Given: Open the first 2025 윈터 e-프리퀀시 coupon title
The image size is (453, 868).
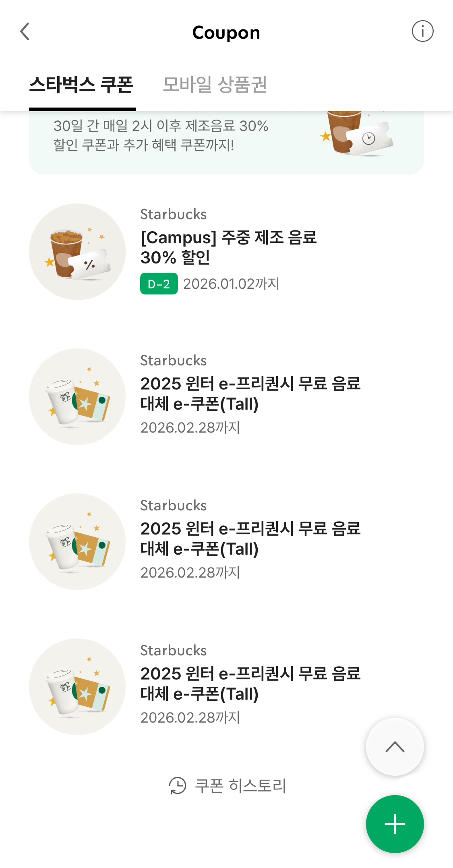Looking at the screenshot, I should [x=250, y=394].
